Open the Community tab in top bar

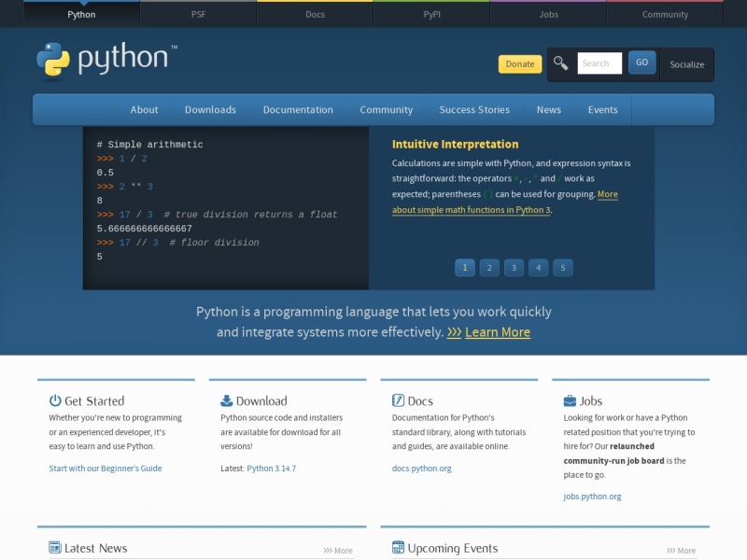(665, 14)
